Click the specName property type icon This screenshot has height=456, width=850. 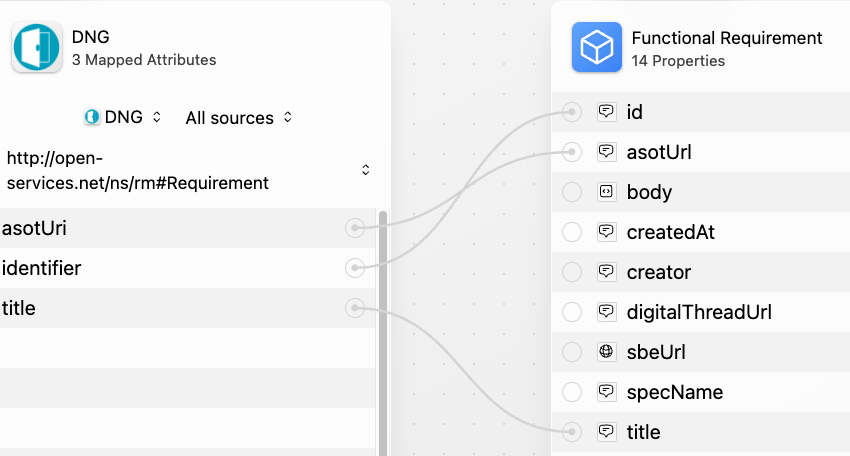click(606, 392)
